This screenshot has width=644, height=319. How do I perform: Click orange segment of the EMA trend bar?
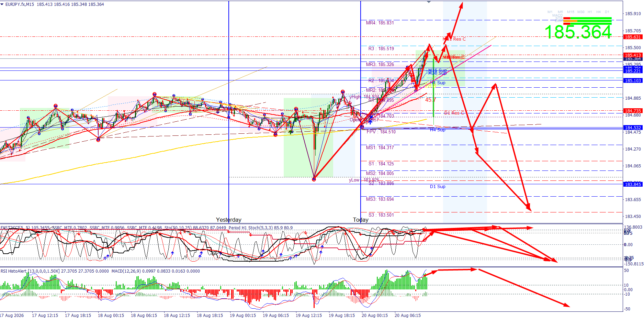570,21
